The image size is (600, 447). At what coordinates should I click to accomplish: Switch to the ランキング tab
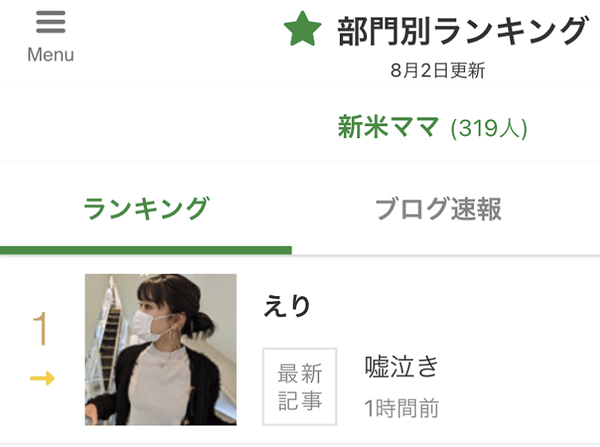(146, 209)
